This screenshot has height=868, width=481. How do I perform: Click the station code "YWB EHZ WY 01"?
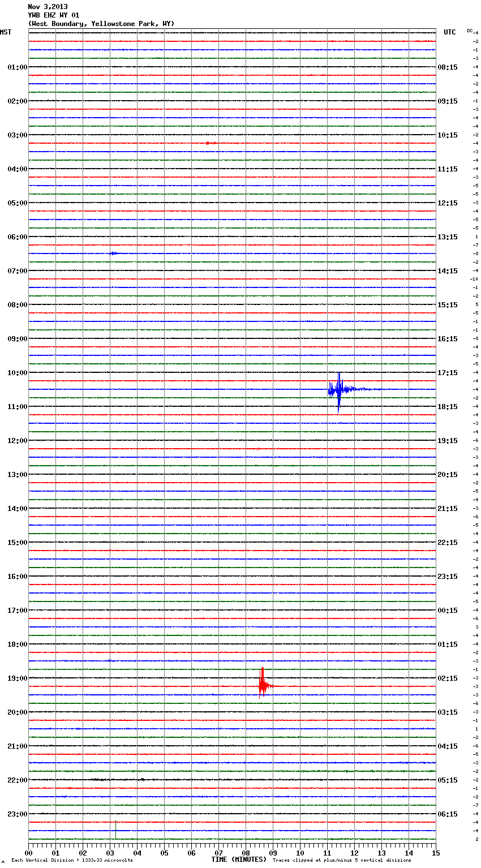54,15
